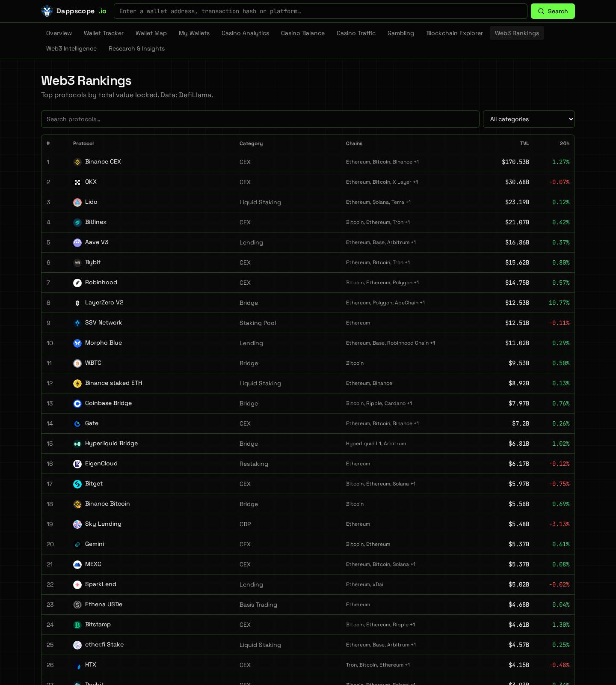Screen dimensions: 616x685
Task: Click the MEXC protocol icon
Action: (77, 565)
